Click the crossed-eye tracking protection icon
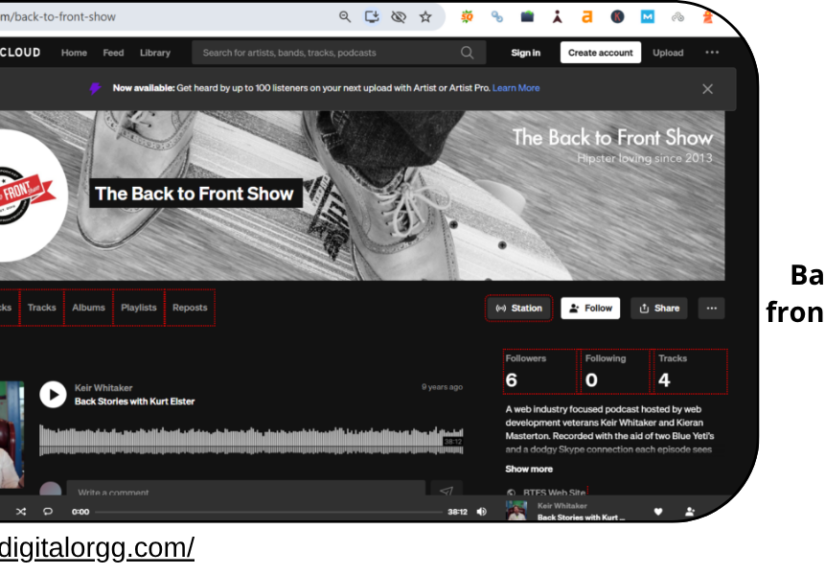 pyautogui.click(x=398, y=17)
